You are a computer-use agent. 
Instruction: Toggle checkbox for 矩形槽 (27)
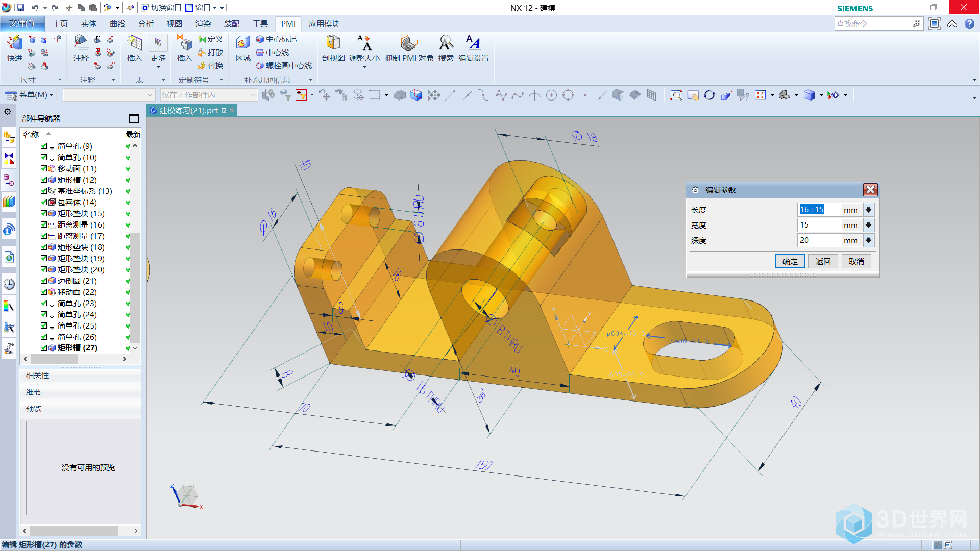(44, 348)
